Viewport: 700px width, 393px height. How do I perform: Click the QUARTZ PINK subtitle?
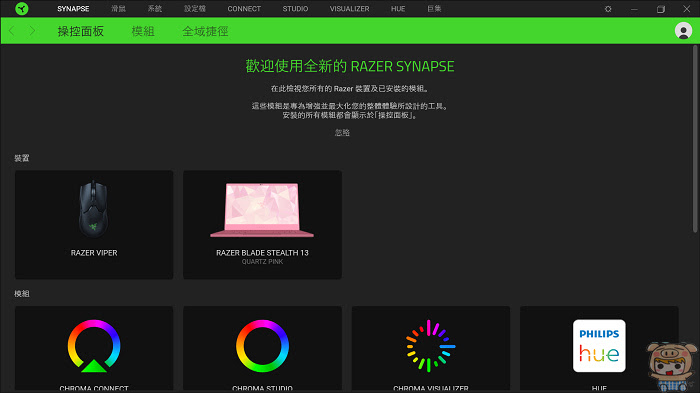point(262,262)
